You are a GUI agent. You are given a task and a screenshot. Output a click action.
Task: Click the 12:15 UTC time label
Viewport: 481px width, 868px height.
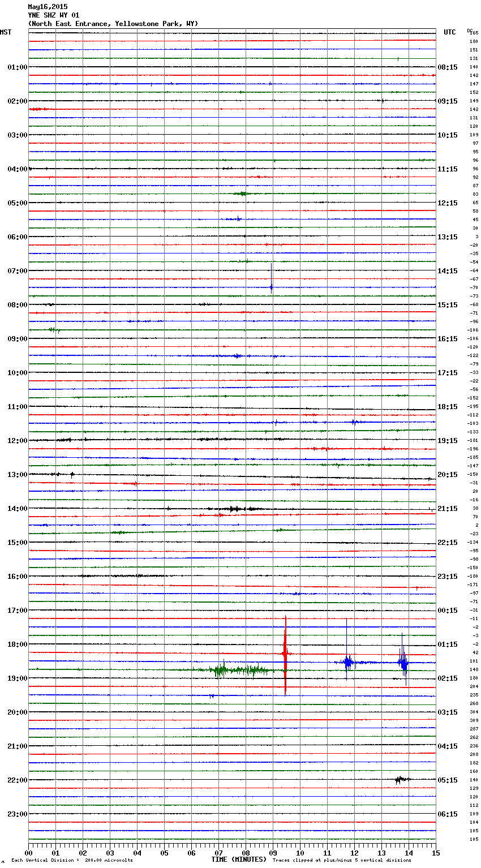point(448,203)
